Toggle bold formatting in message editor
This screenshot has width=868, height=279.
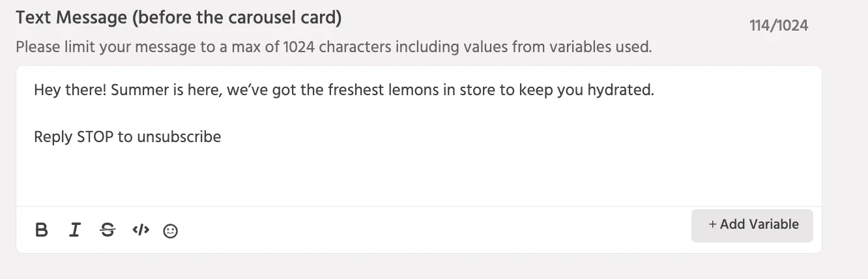point(42,229)
